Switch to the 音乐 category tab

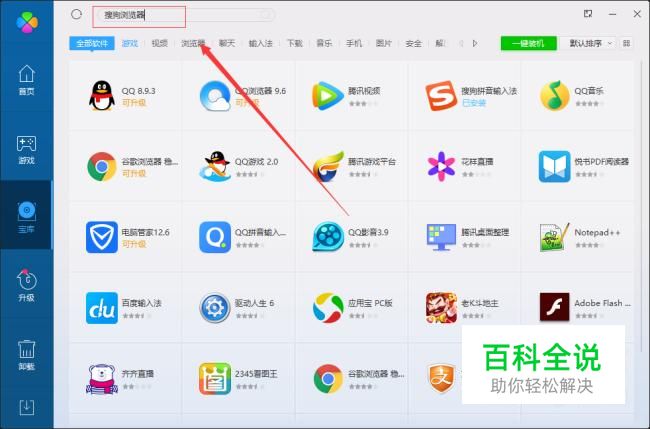(324, 43)
